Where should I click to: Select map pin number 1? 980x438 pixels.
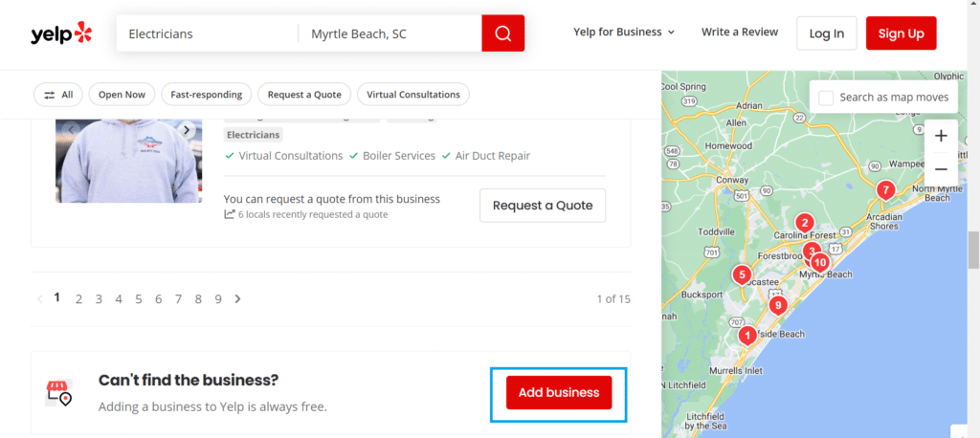pos(746,336)
